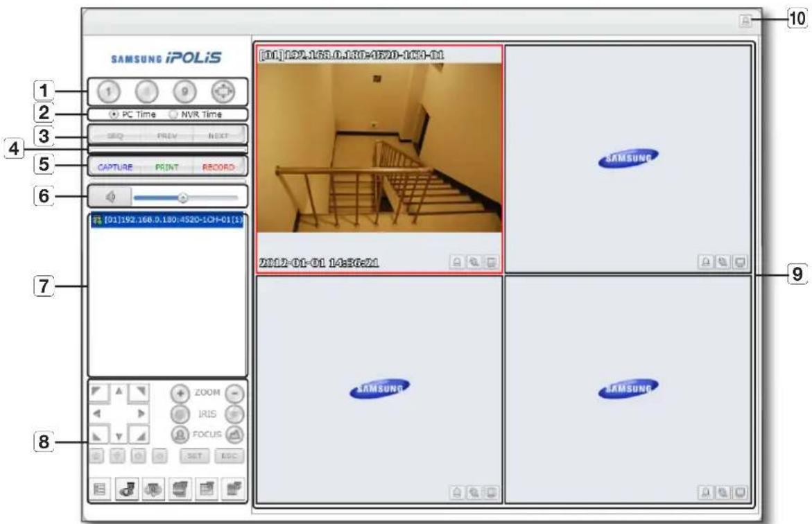Viewport: 812px width, 524px height.
Task: Switch to the 9-split screen layout
Action: (184, 92)
